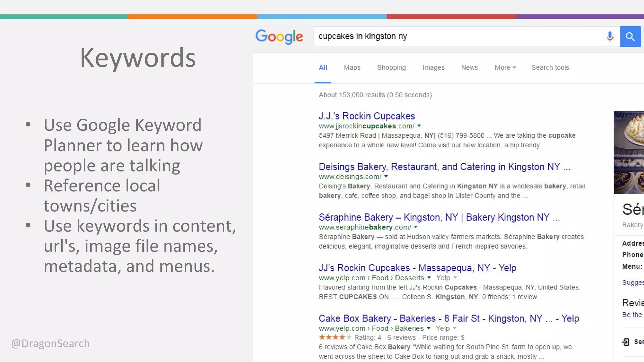Go to the Images tab
This screenshot has height=362, width=644.
(433, 68)
